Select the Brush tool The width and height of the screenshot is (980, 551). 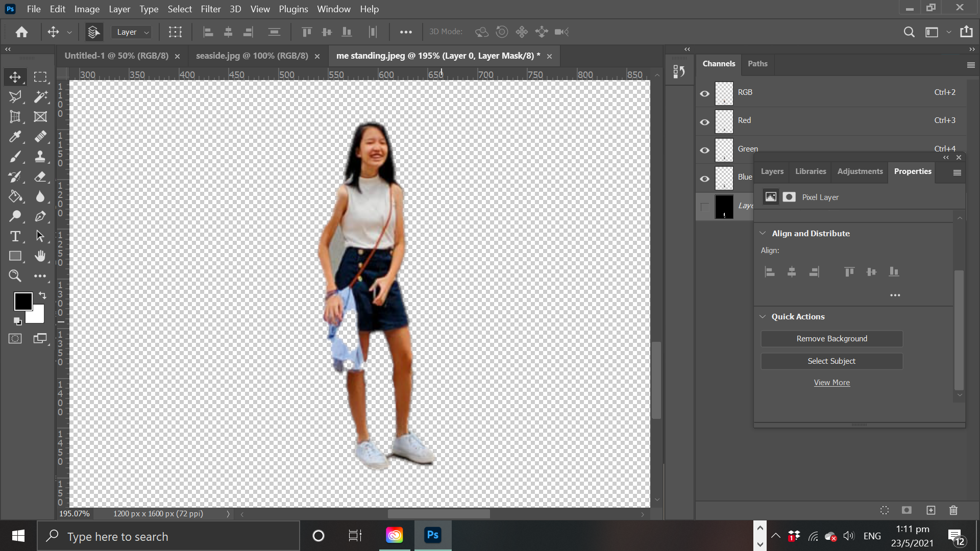[15, 157]
